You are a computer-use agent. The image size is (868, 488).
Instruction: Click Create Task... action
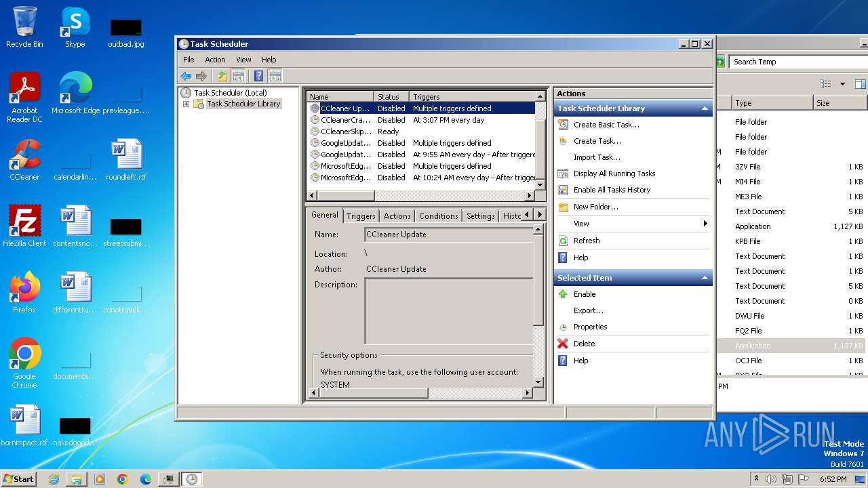[x=597, y=141]
